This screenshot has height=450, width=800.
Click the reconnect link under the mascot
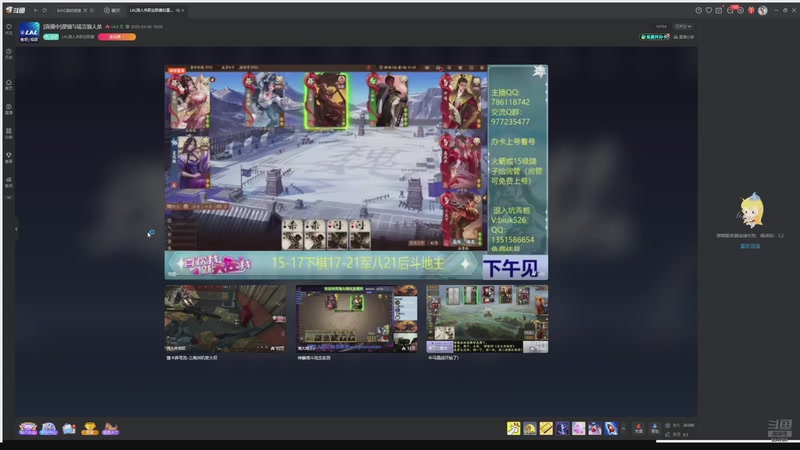pyautogui.click(x=750, y=246)
